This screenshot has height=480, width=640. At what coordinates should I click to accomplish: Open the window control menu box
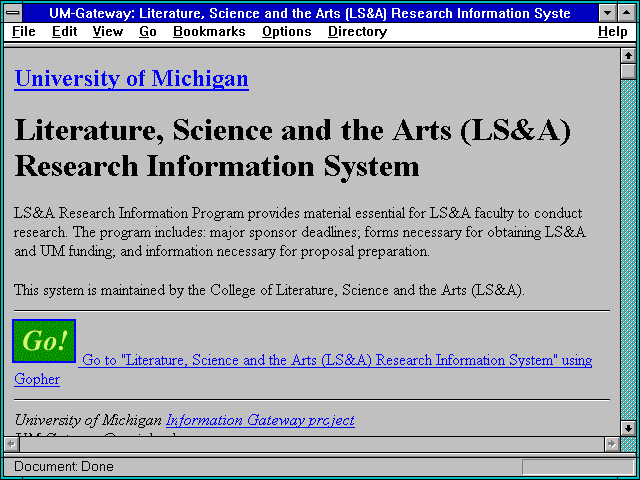(x=13, y=13)
